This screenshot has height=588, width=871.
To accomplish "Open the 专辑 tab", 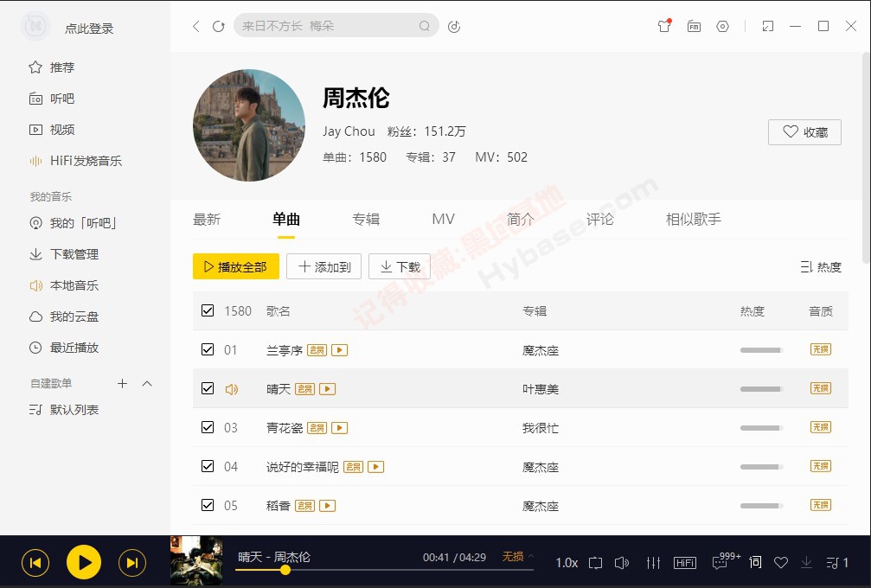I will point(366,220).
